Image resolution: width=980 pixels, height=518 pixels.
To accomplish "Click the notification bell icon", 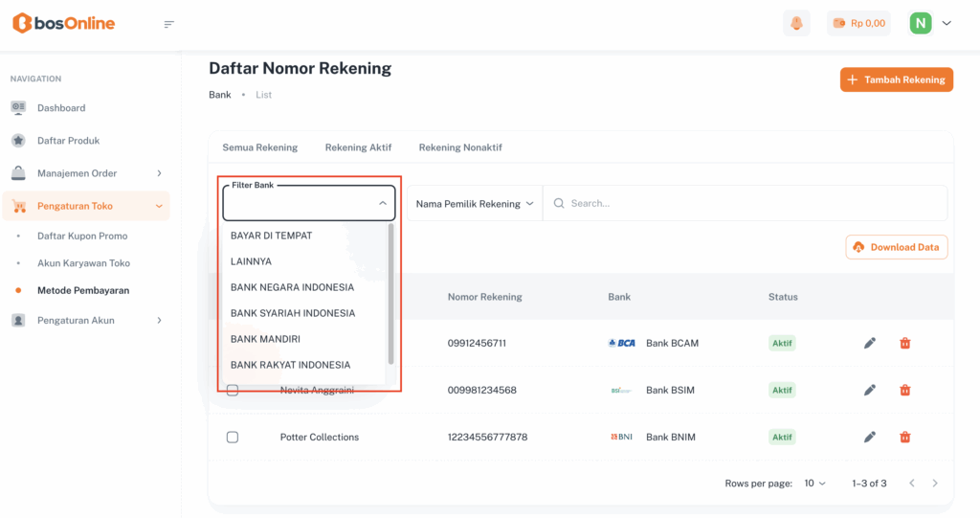I will (x=796, y=23).
